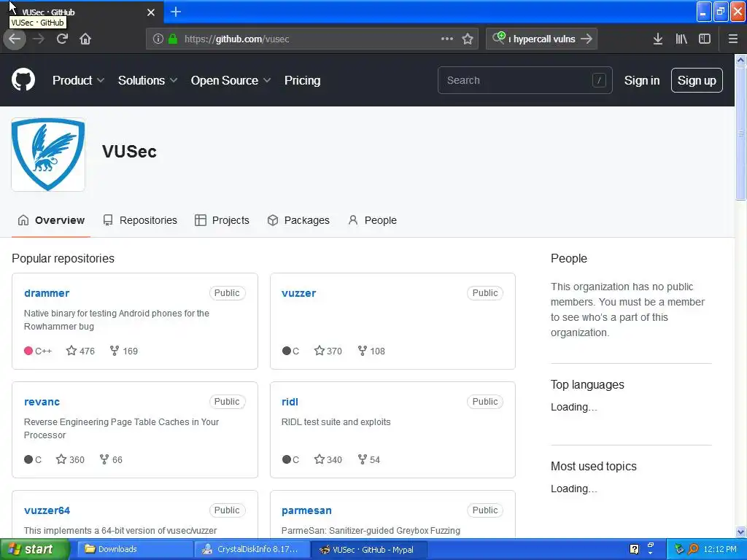
Task: Switch to CrystalDiskInfo taskbar window
Action: click(x=251, y=549)
